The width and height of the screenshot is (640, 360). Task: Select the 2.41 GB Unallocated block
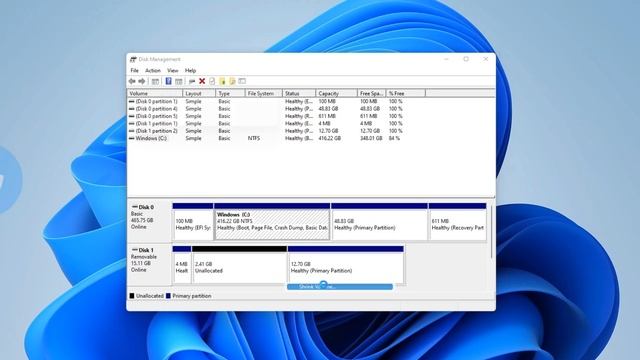tap(240, 264)
